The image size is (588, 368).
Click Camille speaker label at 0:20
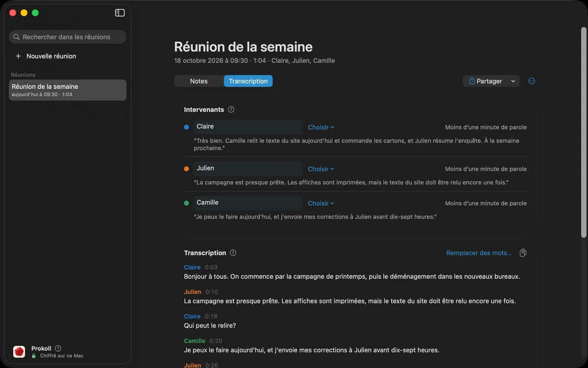click(x=195, y=341)
